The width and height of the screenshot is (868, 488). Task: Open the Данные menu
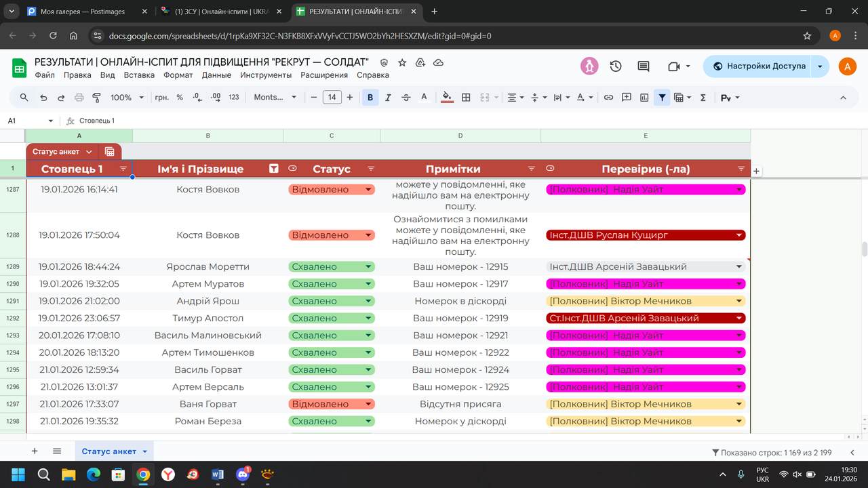click(x=216, y=75)
